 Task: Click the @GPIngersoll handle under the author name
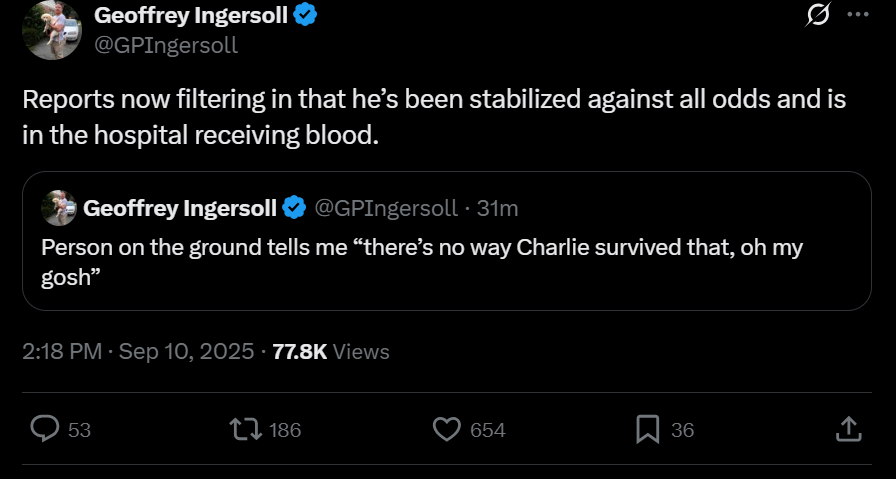click(x=165, y=45)
